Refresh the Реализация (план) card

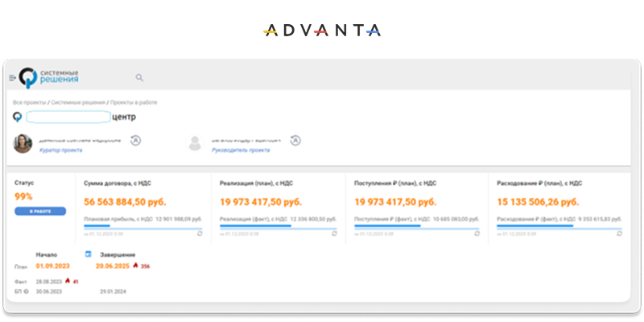(335, 233)
